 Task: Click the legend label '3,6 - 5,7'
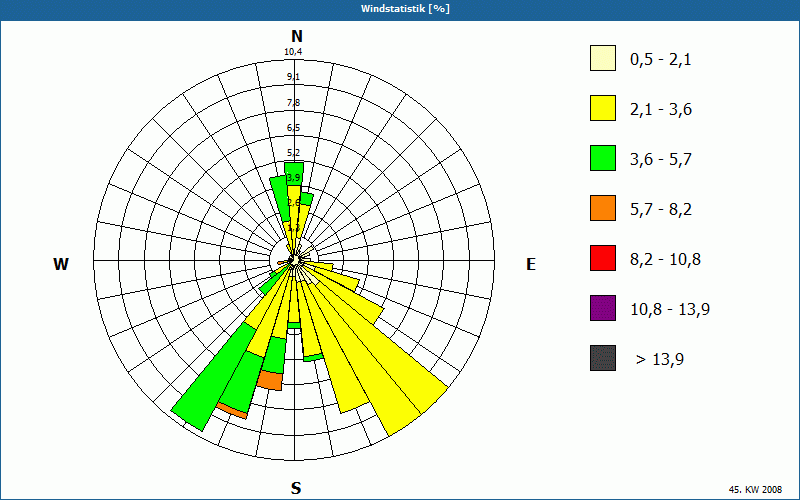pos(661,160)
